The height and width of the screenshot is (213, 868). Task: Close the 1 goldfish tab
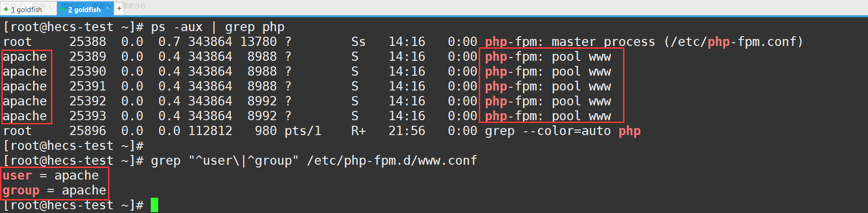click(x=51, y=8)
